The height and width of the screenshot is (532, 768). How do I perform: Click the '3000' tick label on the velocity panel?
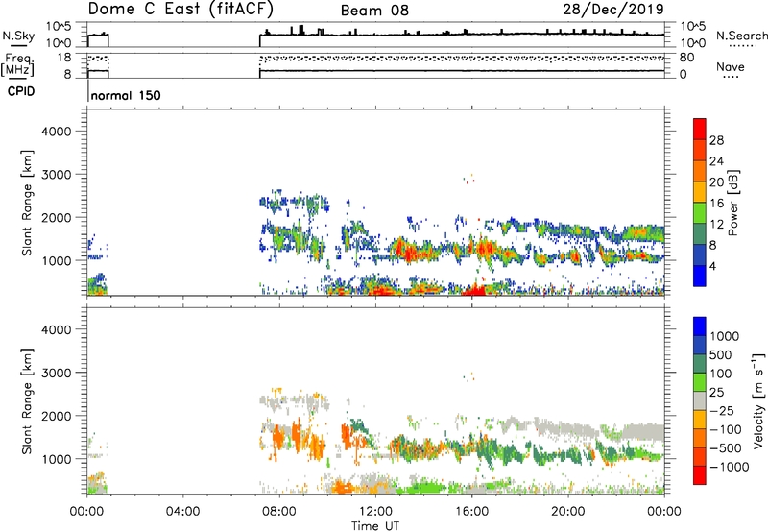[56, 373]
